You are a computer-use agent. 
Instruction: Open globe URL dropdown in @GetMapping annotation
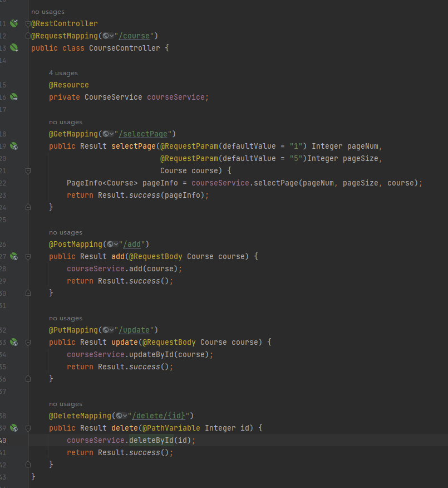point(109,134)
